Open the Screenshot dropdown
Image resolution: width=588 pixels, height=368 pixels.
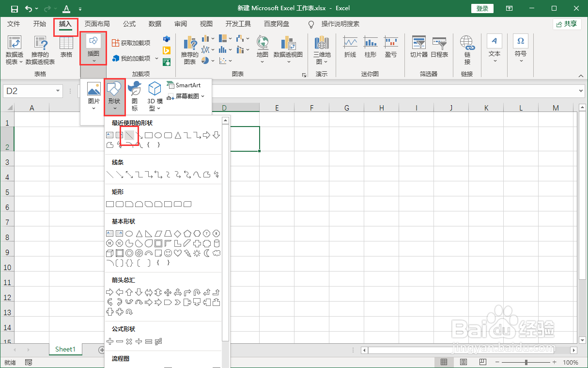[186, 96]
